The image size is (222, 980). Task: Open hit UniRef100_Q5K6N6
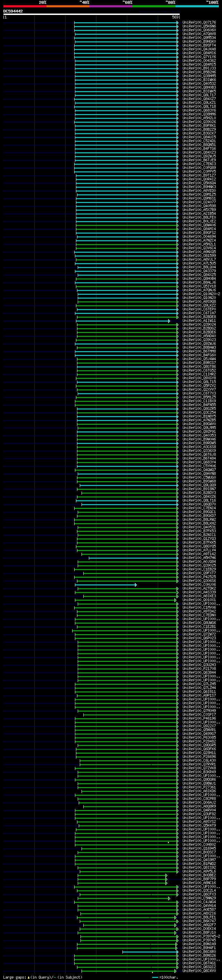[199, 26]
